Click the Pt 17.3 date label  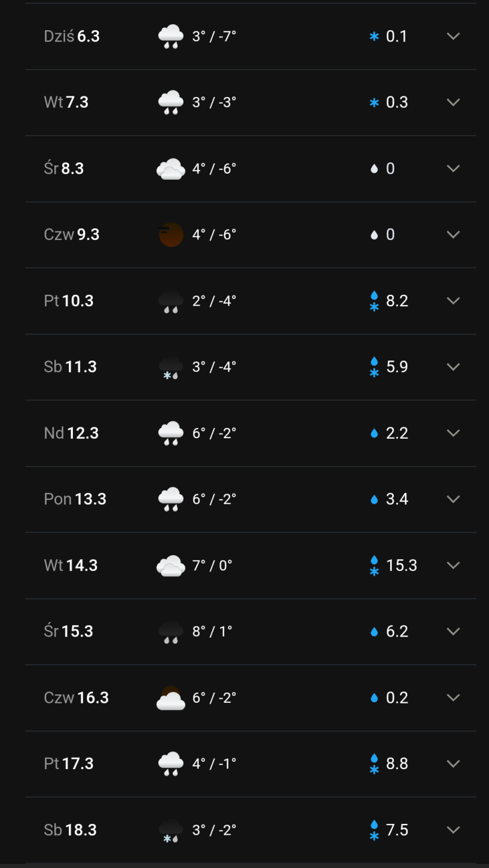(69, 764)
